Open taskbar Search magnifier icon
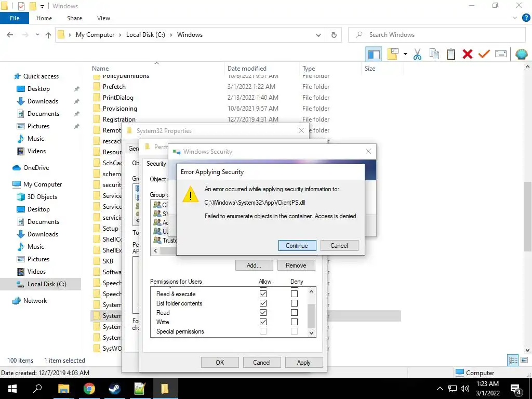Viewport: 532px width, 399px height. [37, 389]
